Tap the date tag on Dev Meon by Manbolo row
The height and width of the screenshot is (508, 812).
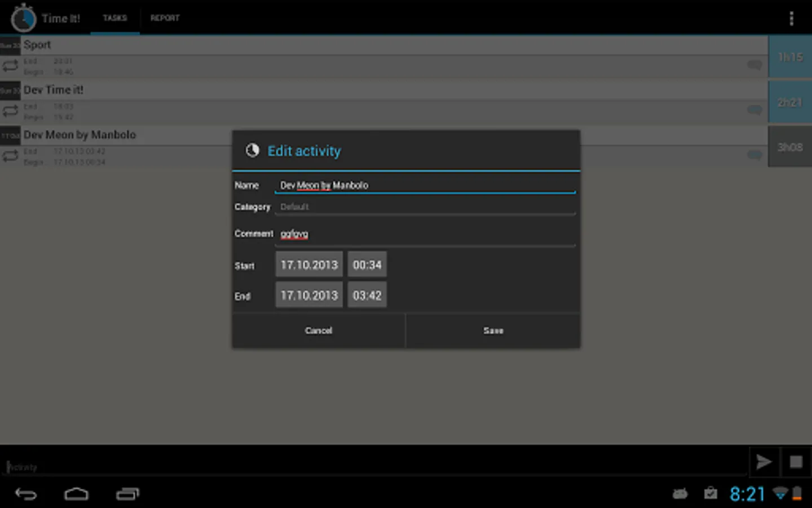pyautogui.click(x=10, y=135)
